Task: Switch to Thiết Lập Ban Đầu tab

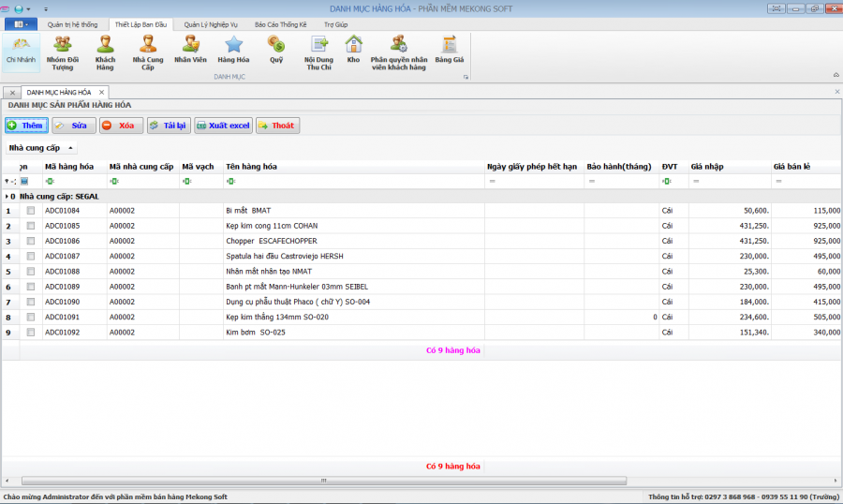Action: tap(140, 24)
